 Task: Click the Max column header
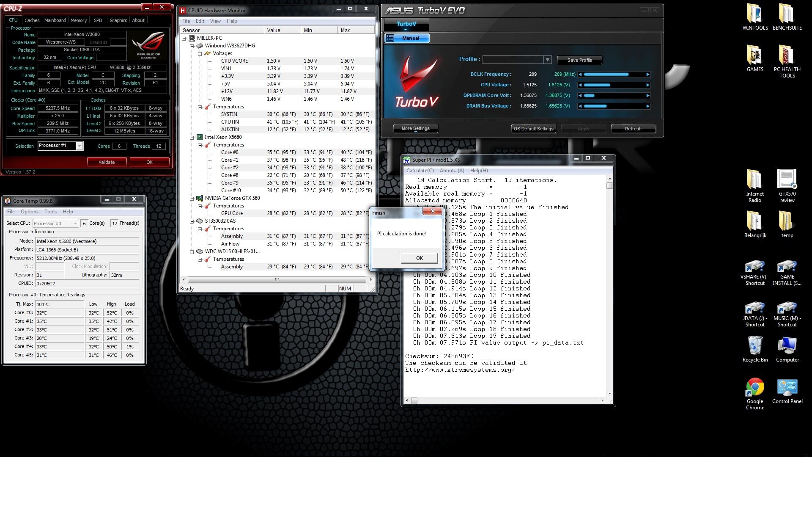pos(356,30)
